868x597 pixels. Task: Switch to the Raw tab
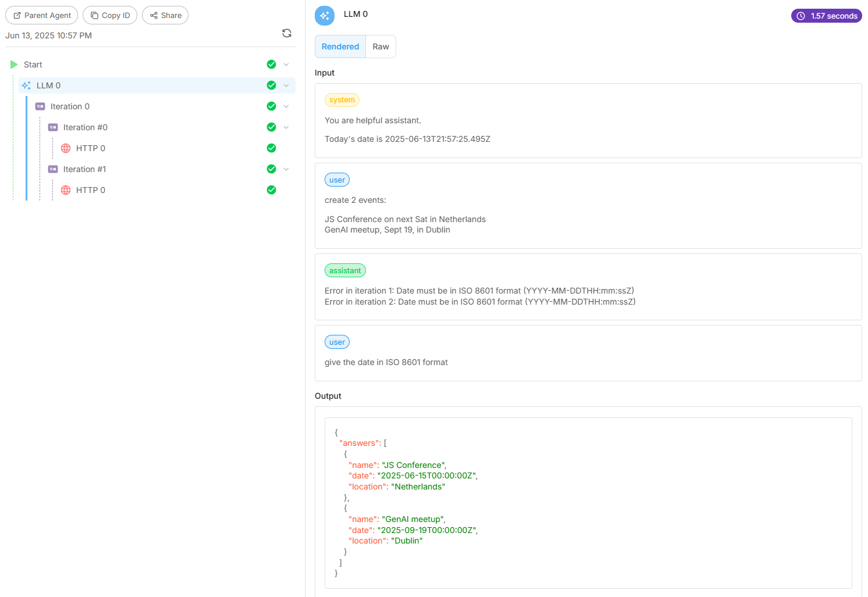click(x=380, y=47)
